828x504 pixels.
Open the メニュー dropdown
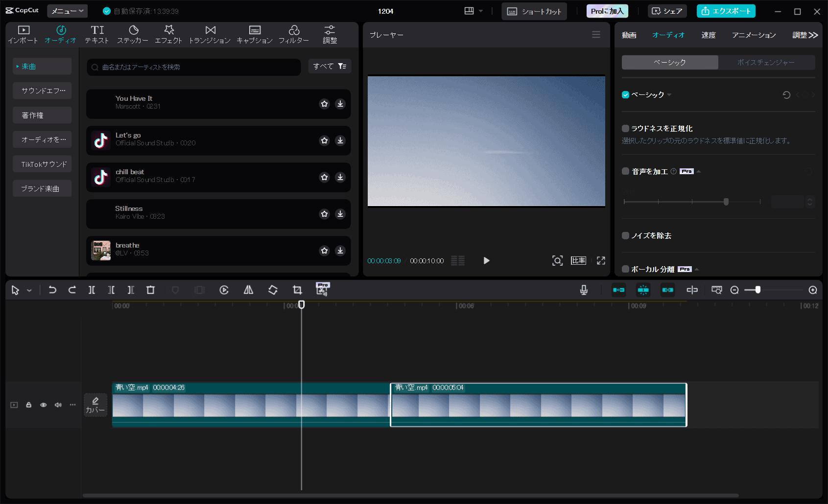(67, 11)
